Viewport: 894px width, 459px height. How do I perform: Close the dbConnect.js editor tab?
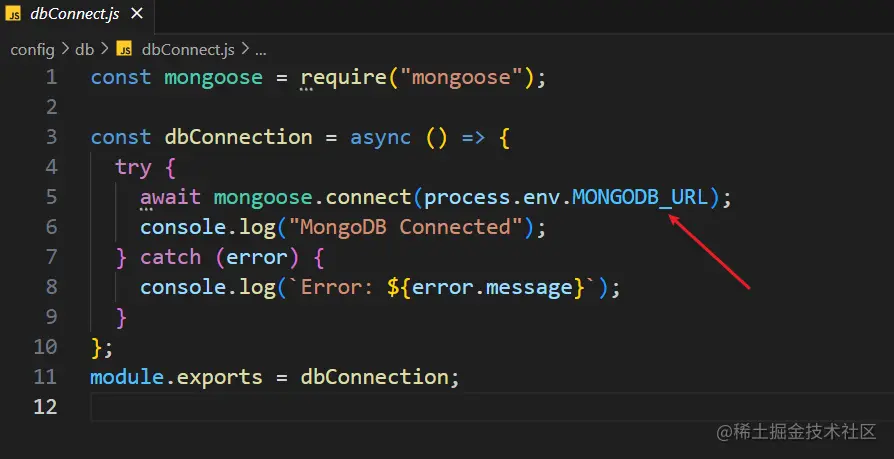[137, 14]
